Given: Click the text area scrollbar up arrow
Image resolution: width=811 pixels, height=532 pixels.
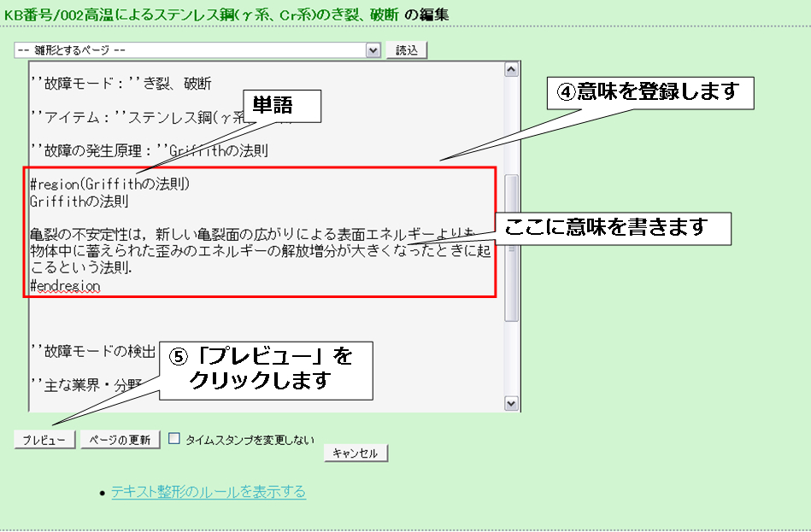Looking at the screenshot, I should pyautogui.click(x=512, y=69).
